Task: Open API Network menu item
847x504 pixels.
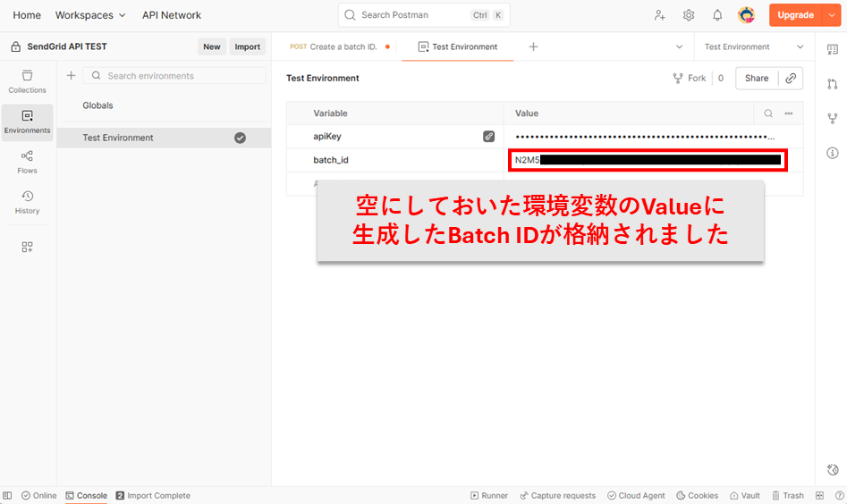Action: (x=172, y=15)
